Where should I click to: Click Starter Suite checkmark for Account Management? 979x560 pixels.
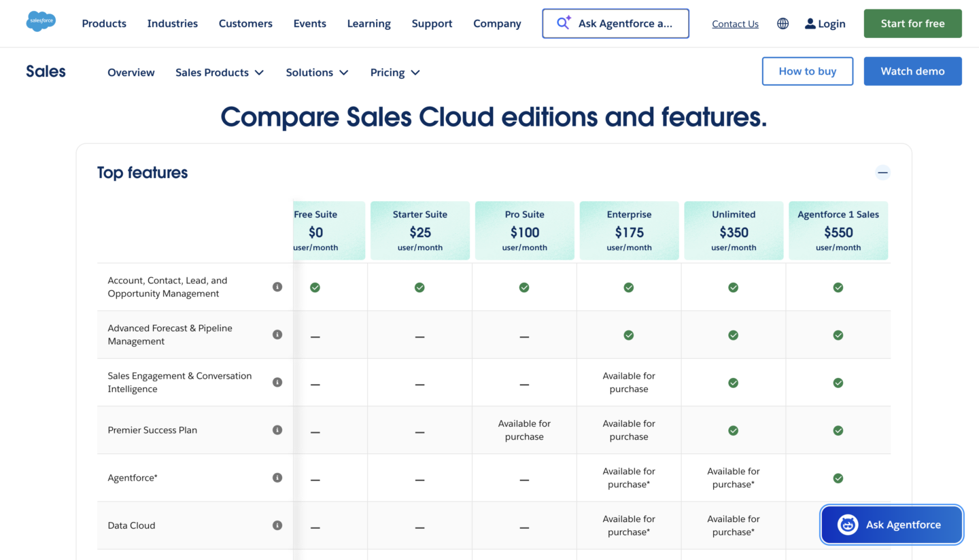coord(419,287)
